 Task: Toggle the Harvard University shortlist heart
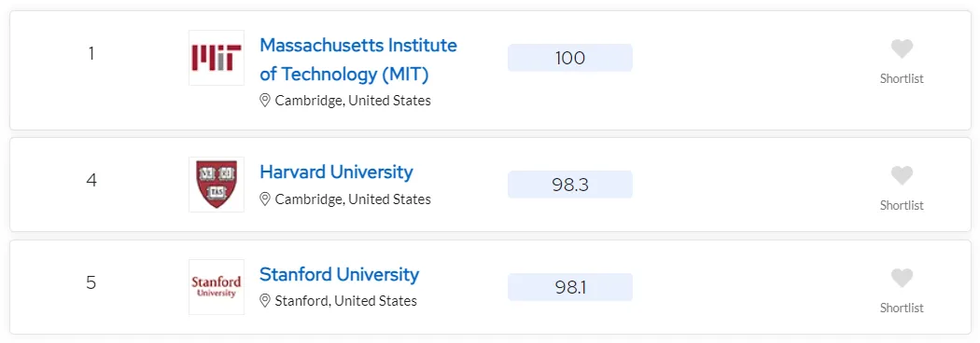(902, 176)
